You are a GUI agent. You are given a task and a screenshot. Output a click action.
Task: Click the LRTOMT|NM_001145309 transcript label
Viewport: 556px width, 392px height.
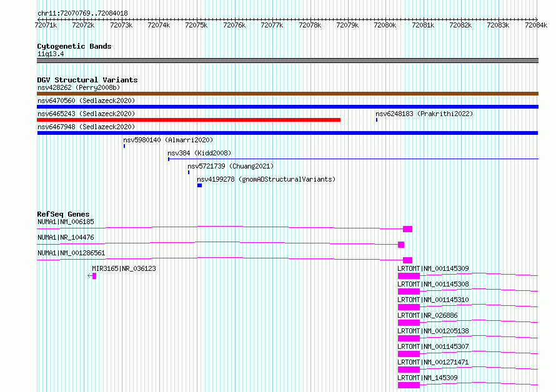click(433, 268)
